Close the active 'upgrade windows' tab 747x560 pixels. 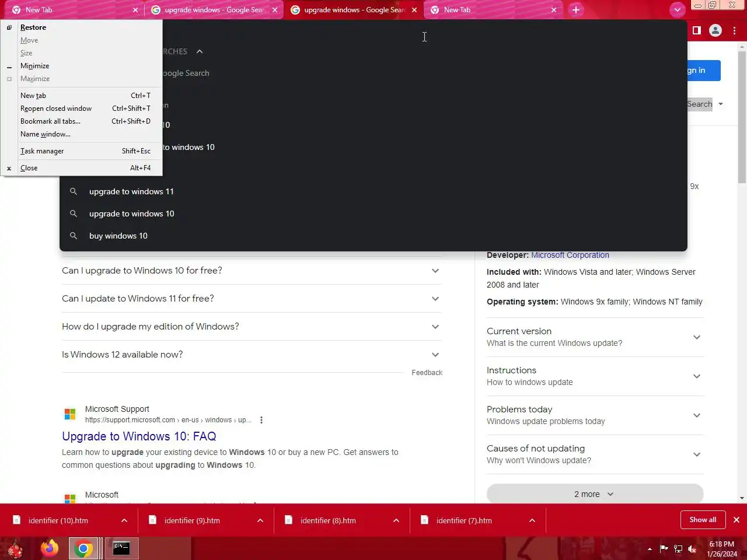click(414, 10)
